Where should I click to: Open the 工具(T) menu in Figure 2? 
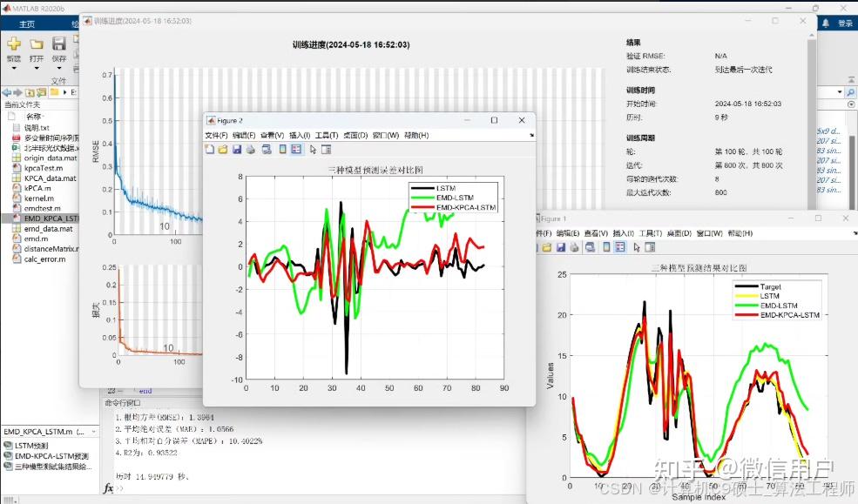(x=324, y=136)
